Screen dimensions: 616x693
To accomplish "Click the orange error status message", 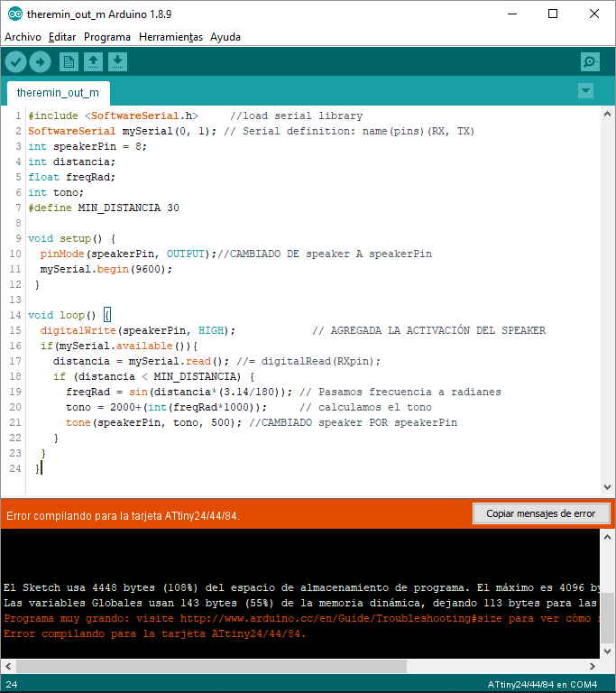I will [123, 516].
